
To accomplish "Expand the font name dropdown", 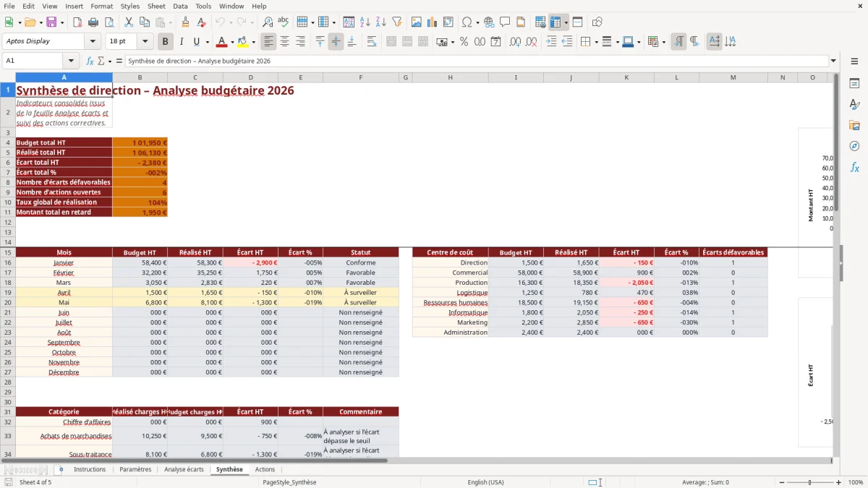I will pos(92,42).
